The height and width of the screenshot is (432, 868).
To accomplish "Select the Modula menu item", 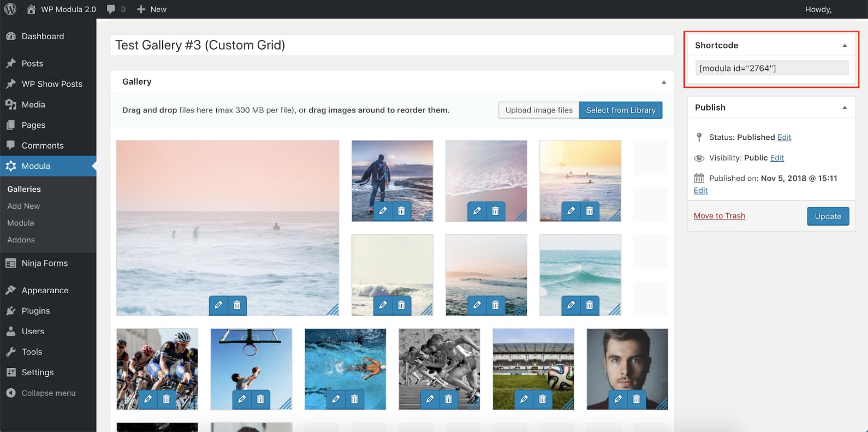I will (48, 166).
